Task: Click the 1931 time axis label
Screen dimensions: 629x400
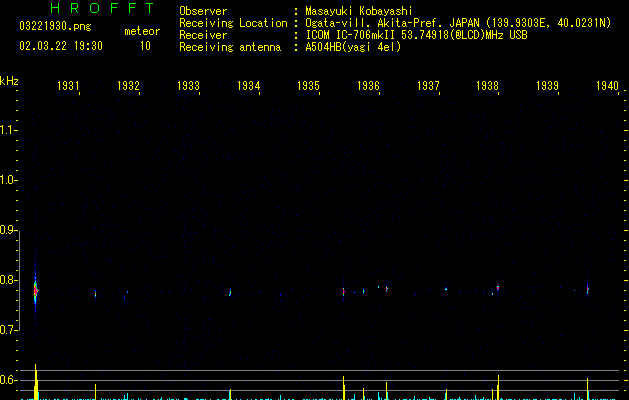Action: 68,85
